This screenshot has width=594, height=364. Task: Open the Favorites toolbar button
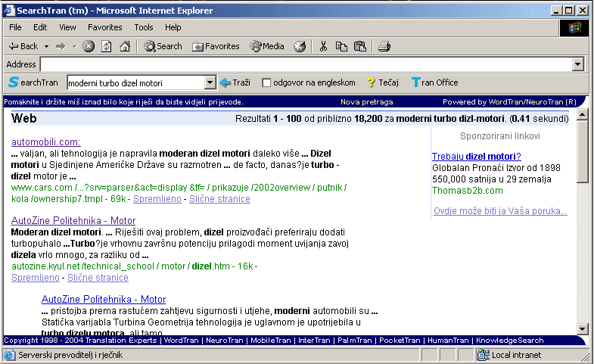click(x=216, y=46)
